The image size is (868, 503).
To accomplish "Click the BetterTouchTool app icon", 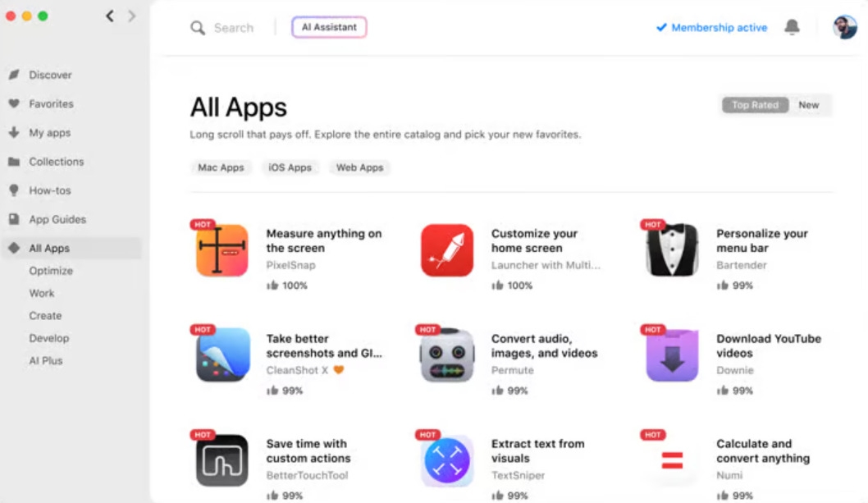I will [222, 460].
